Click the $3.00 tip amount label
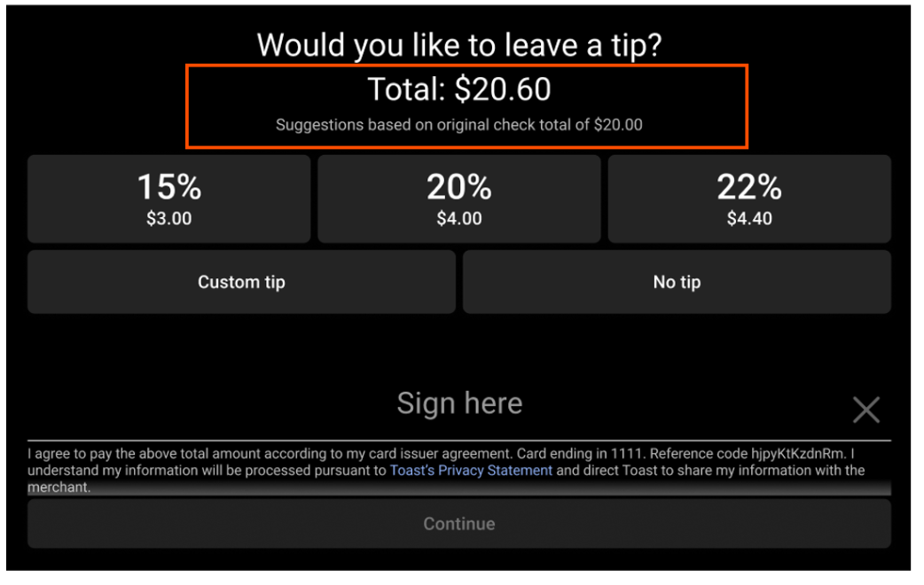 tap(168, 218)
